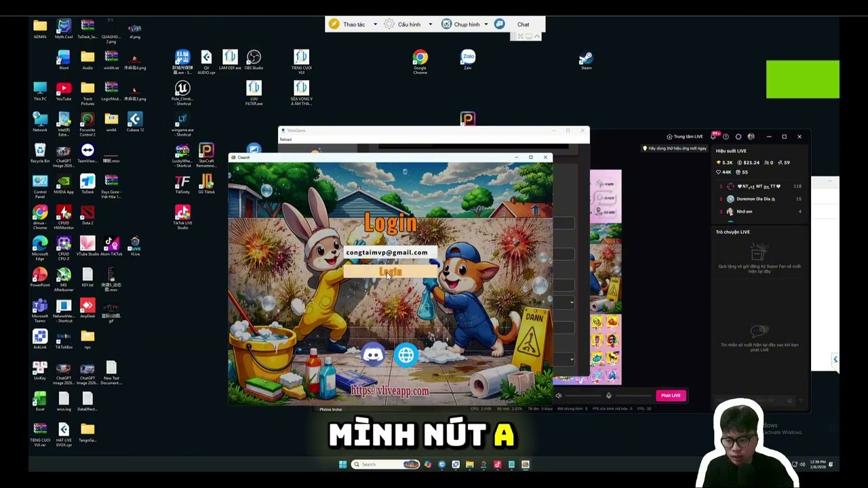This screenshot has height=488, width=868.
Task: Open the TeamViewer desktop shortcut
Action: [87, 153]
